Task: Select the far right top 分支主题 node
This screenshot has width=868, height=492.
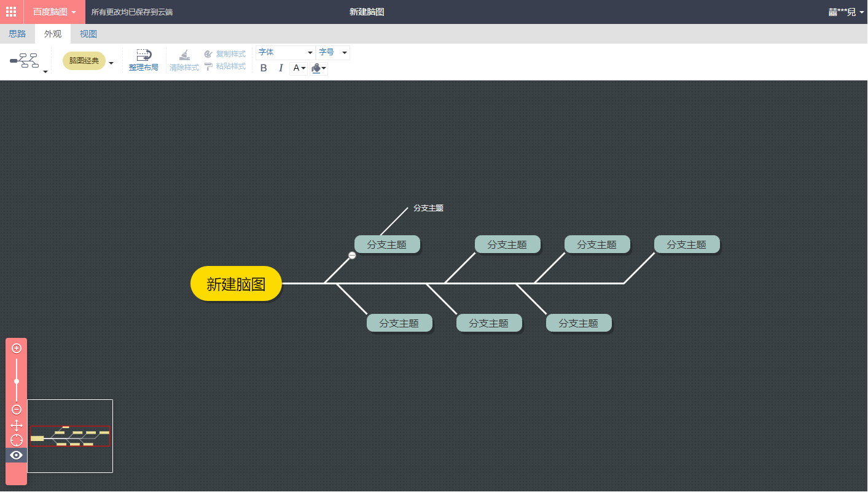Action: tap(687, 244)
